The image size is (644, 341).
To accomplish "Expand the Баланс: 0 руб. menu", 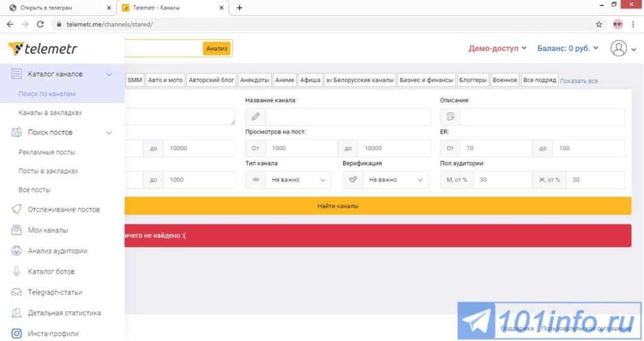I will coord(568,48).
